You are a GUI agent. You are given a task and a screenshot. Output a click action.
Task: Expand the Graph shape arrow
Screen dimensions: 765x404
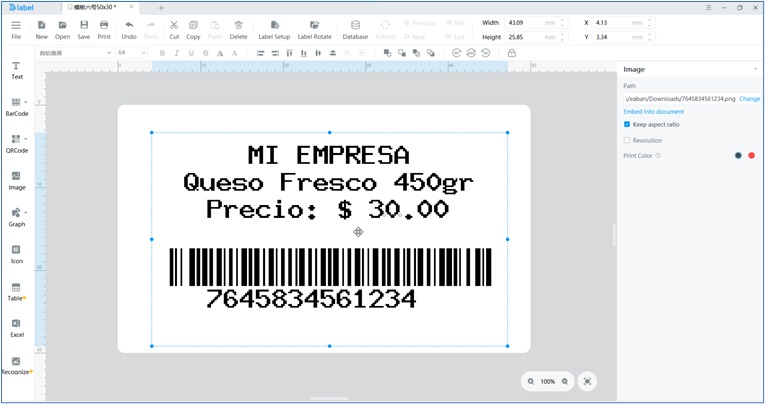26,213
